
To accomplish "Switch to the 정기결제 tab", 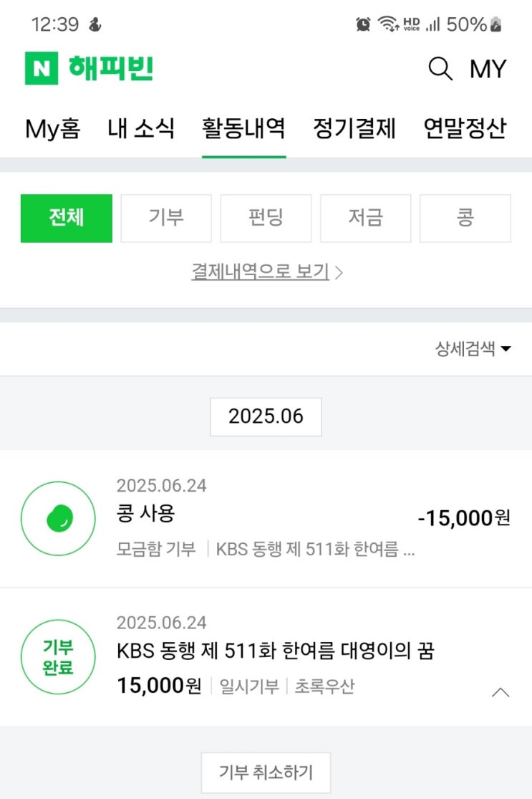I will (x=354, y=129).
